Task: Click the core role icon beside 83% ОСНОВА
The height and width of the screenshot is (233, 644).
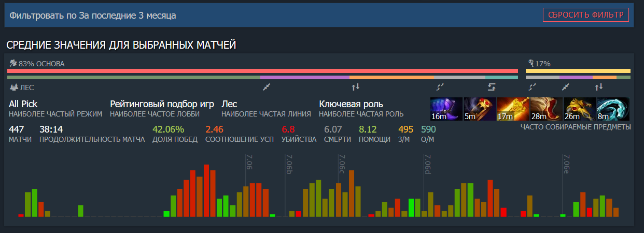Action: (x=13, y=64)
